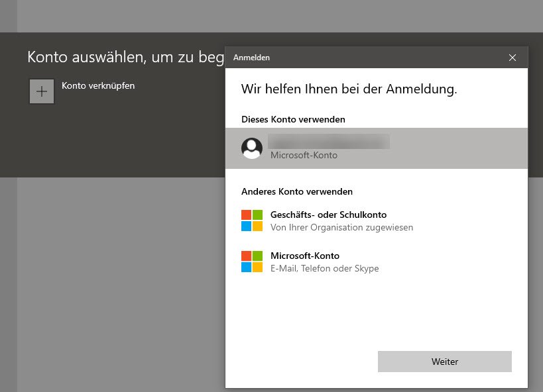Viewport: 543px width, 392px height.
Task: Click the user avatar icon
Action: point(252,148)
